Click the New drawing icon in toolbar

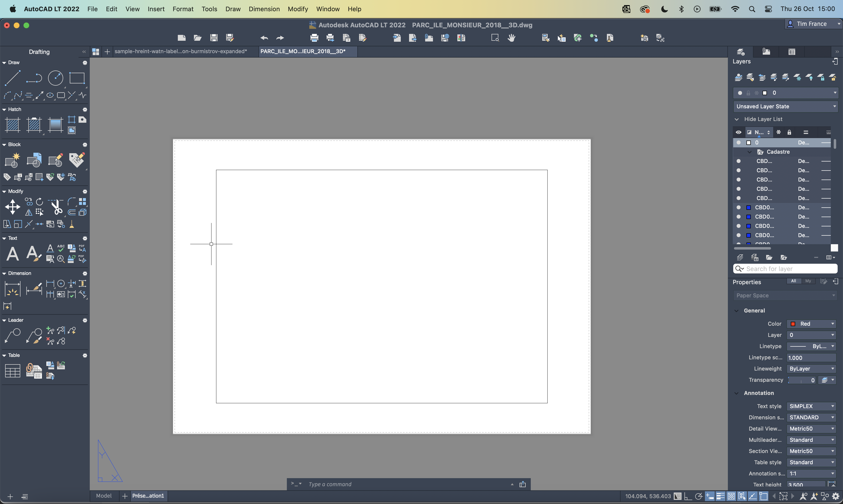click(182, 38)
